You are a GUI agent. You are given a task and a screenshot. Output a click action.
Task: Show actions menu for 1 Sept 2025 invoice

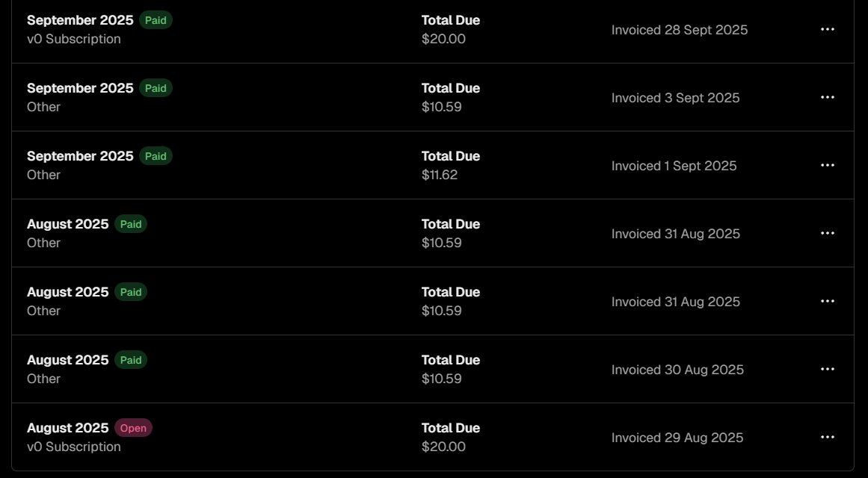[x=827, y=165]
